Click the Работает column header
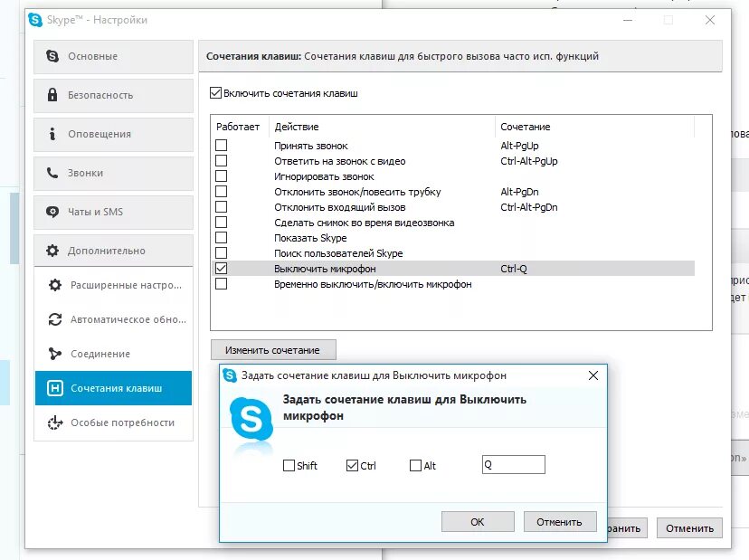 (x=238, y=127)
